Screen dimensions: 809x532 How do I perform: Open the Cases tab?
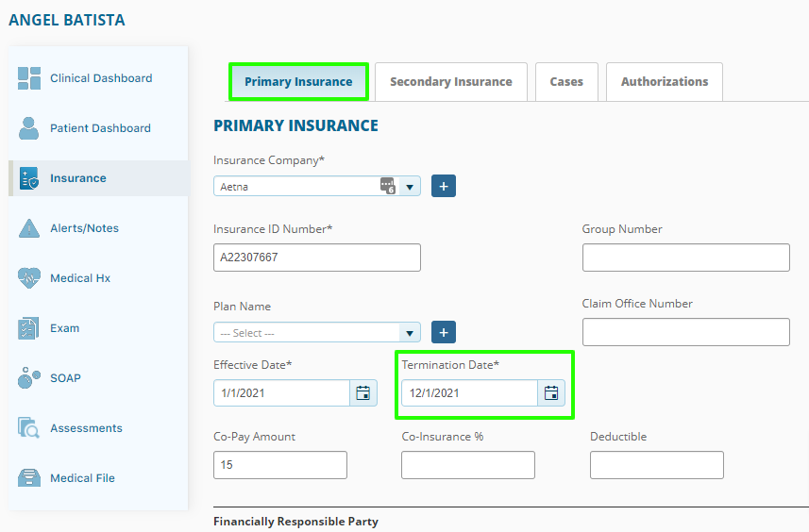[x=566, y=82]
